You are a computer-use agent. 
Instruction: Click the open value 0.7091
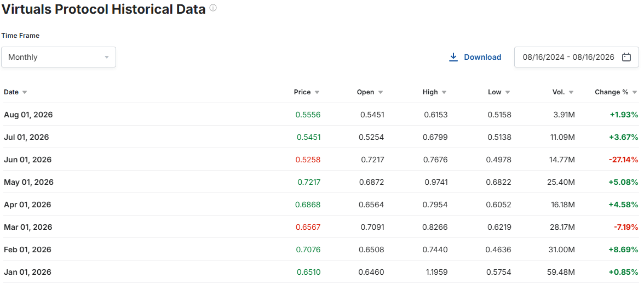pyautogui.click(x=372, y=227)
